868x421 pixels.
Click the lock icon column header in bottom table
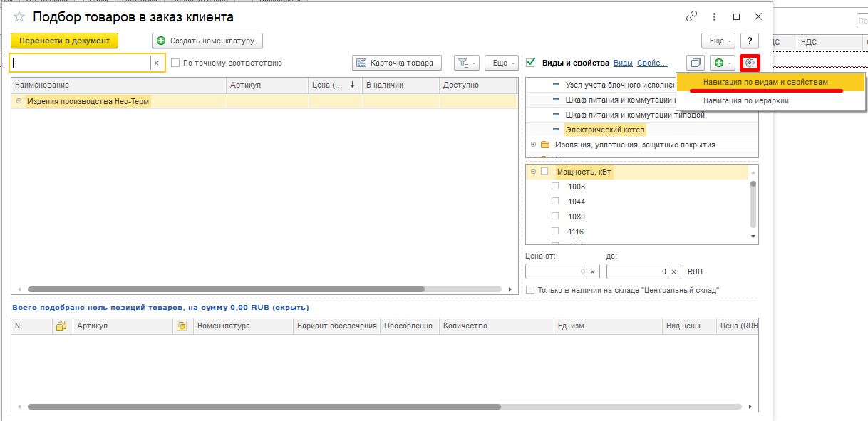click(x=61, y=326)
